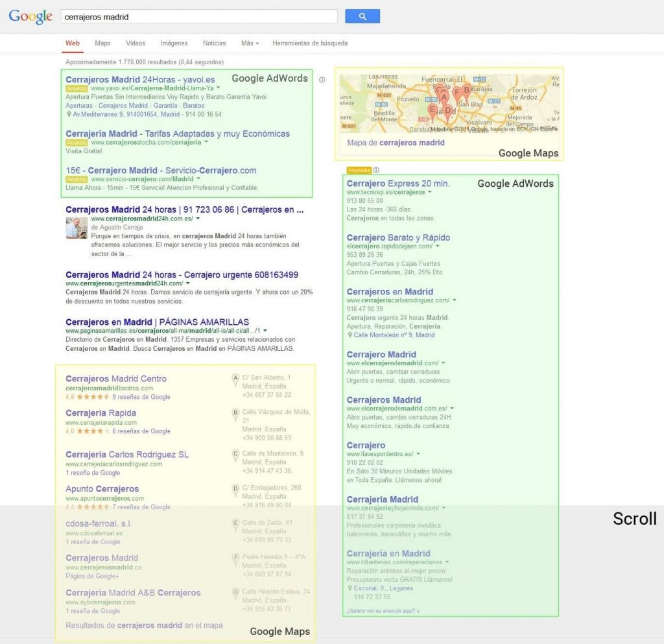Click the info icon beside the top ads
The width and height of the screenshot is (664, 644).
coord(322,80)
